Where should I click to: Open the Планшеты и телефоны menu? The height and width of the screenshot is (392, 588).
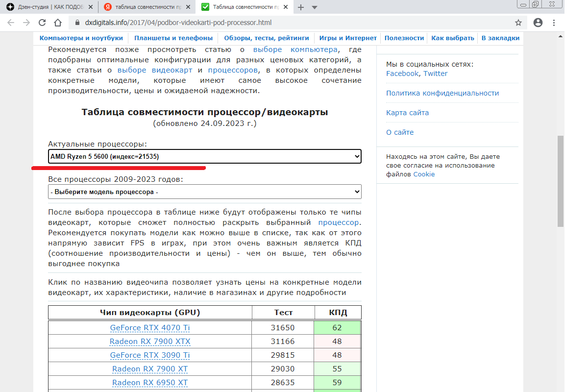pyautogui.click(x=173, y=38)
